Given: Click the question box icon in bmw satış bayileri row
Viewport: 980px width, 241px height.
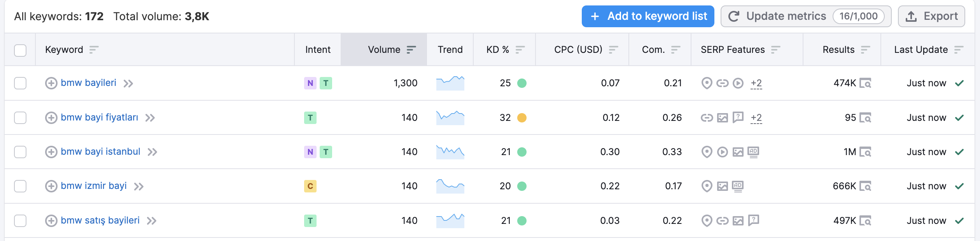Looking at the screenshot, I should 754,220.
